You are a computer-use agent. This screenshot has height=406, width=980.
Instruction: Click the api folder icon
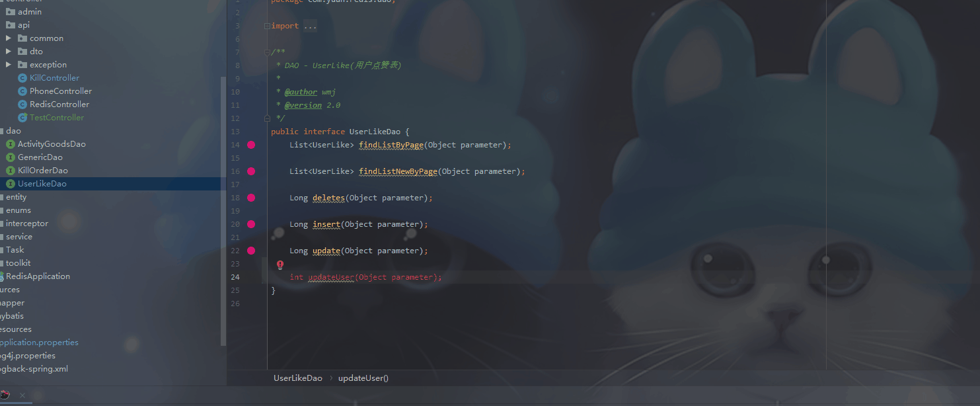pos(10,25)
